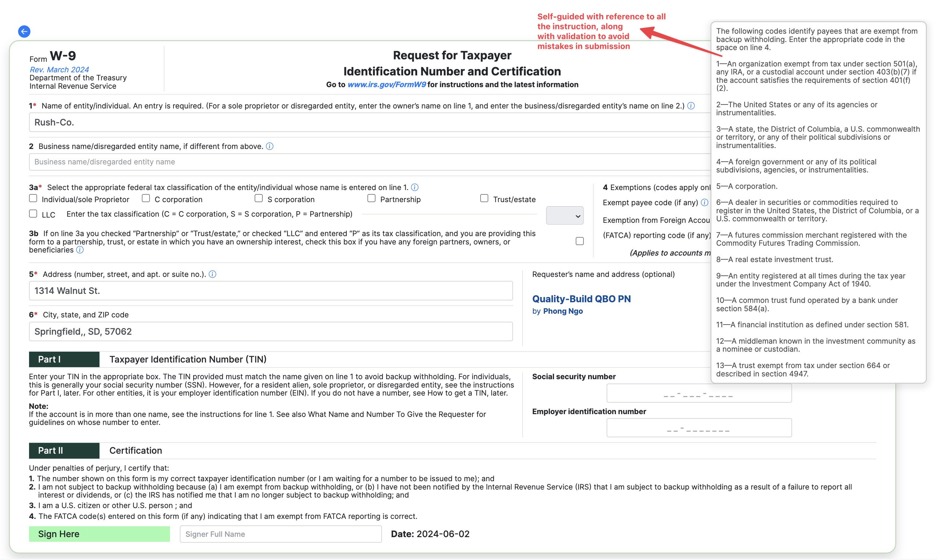Click the Sign Here button

[x=99, y=534]
